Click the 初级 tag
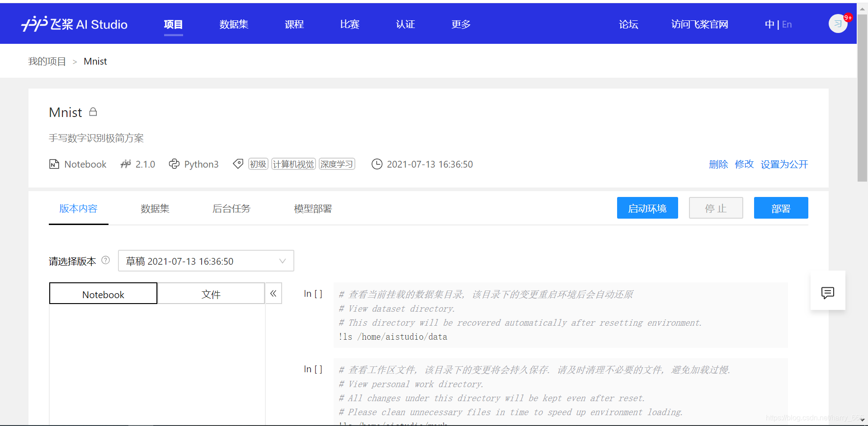868x426 pixels. pos(258,164)
